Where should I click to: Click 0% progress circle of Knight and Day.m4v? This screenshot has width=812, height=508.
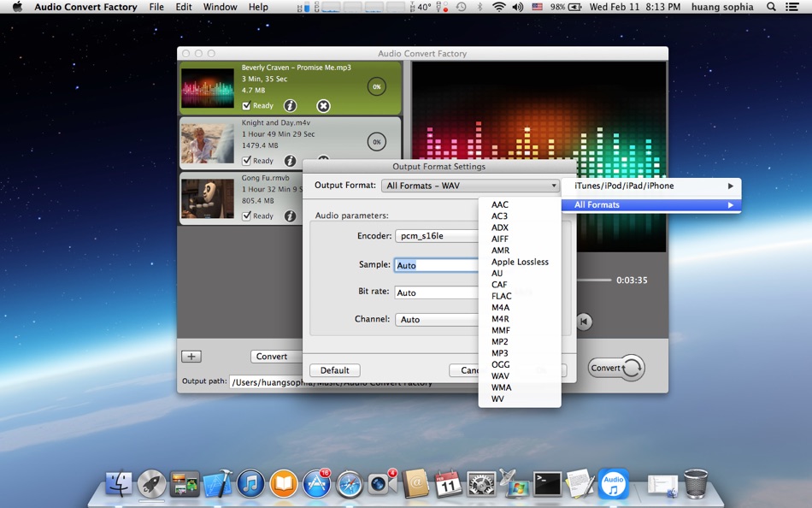(x=376, y=141)
